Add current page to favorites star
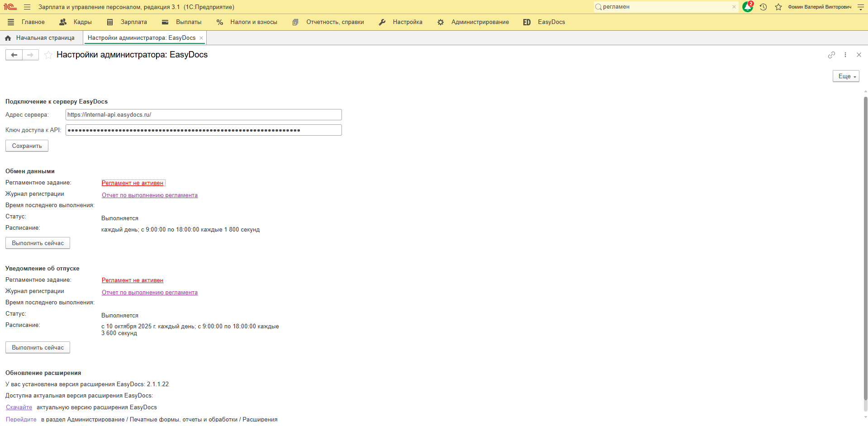 click(x=48, y=55)
